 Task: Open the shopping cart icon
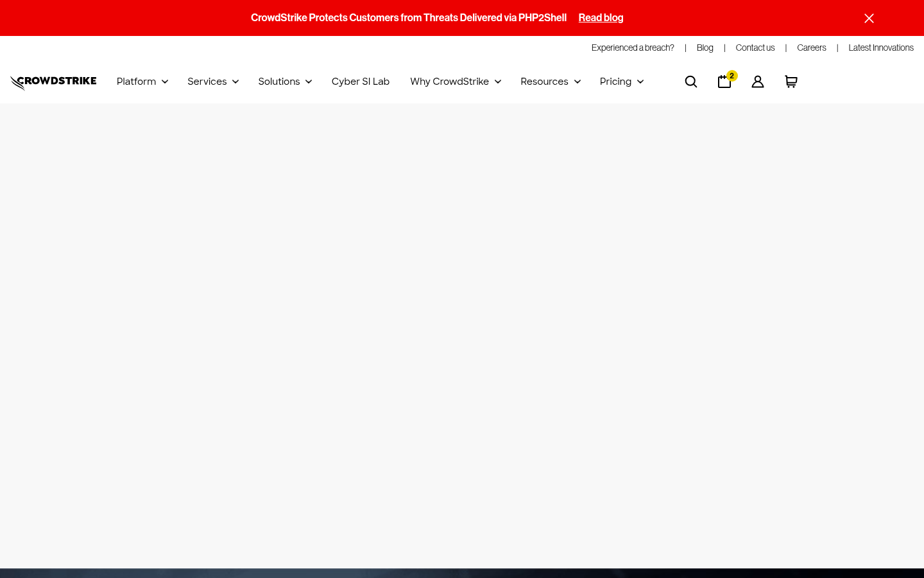tap(791, 82)
